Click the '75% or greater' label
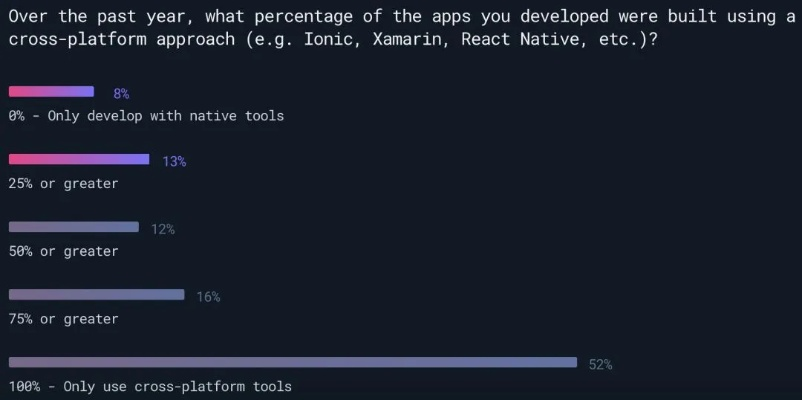802x400 pixels. pyautogui.click(x=63, y=319)
